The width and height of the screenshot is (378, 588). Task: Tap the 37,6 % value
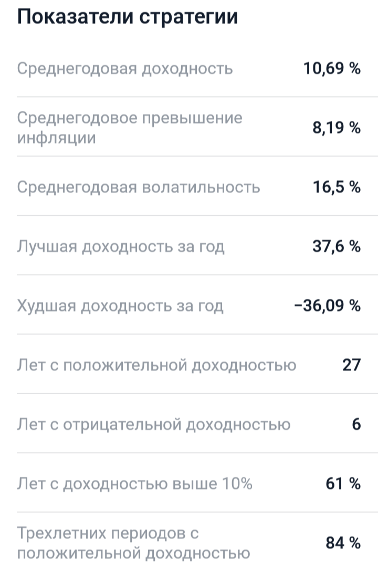pyautogui.click(x=337, y=246)
